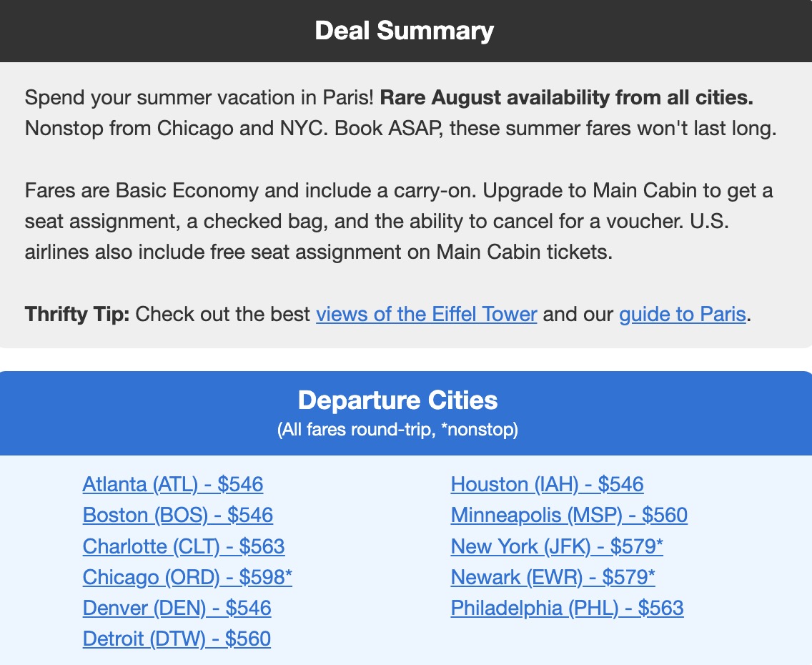Open the Detroit (DTW) $560 deal
The height and width of the screenshot is (665, 812).
tap(177, 639)
